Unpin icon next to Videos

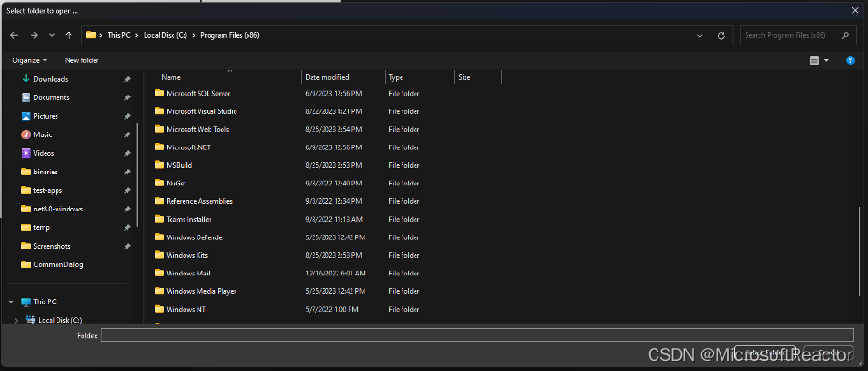click(x=127, y=153)
